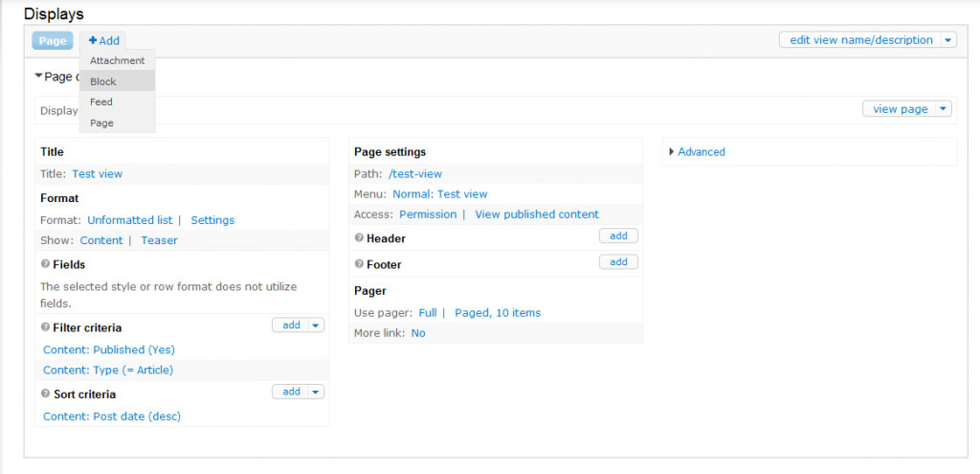Viewport: 980px width, 474px height.
Task: Click the help icon beside Header
Action: click(x=359, y=238)
